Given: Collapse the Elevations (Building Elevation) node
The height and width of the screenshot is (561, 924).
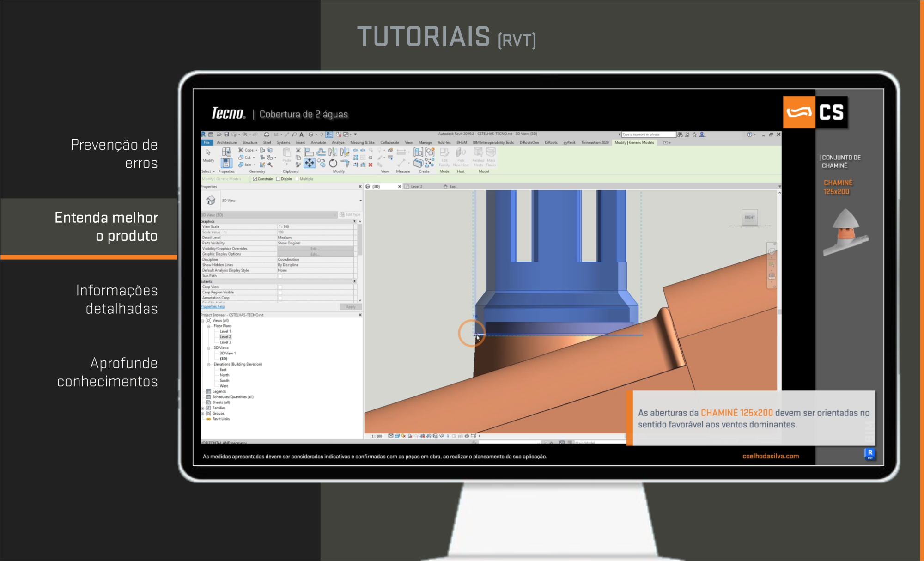Looking at the screenshot, I should coord(208,365).
